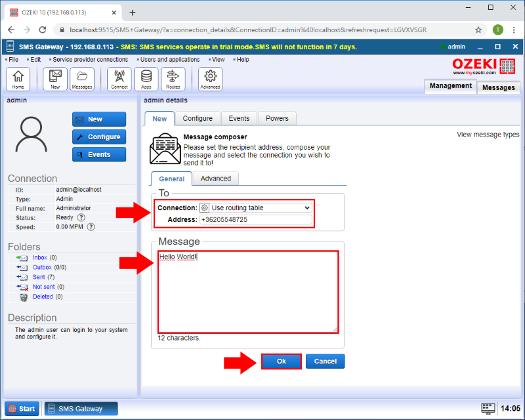The width and height of the screenshot is (525, 420).
Task: Open the Start menu button
Action: [22, 409]
